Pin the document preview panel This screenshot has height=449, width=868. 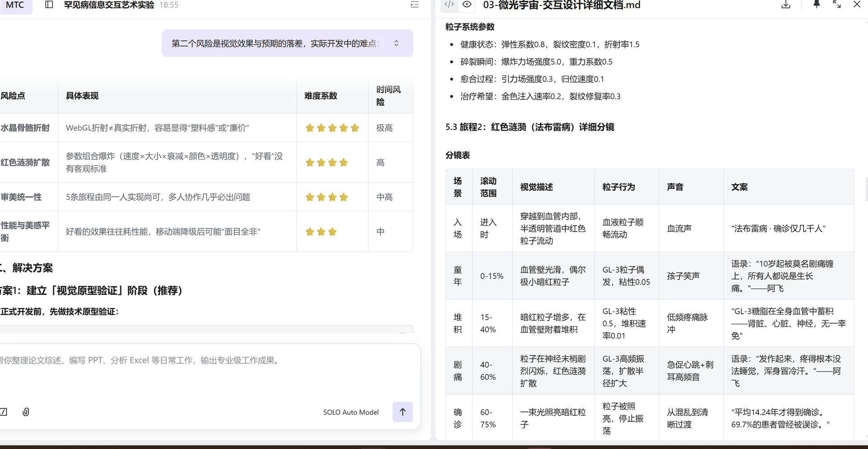(x=816, y=5)
